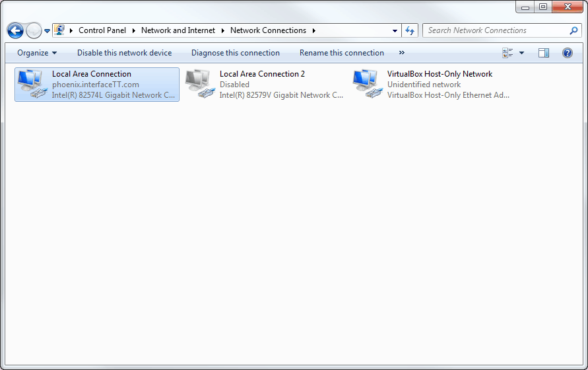Choose Rename this connection

click(342, 53)
